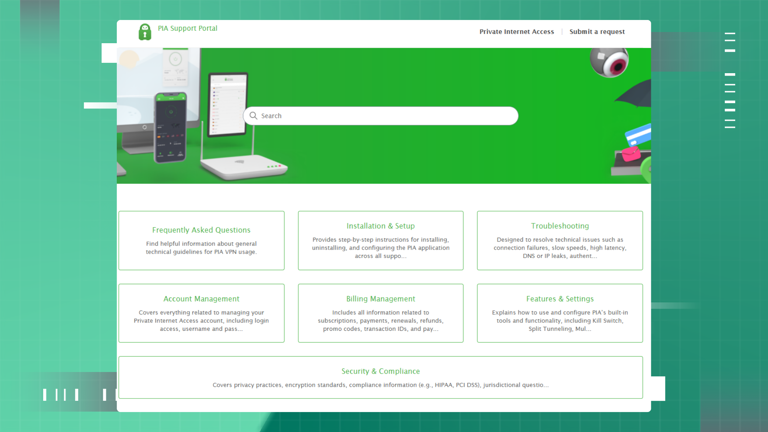Select Features & Settings category card

coord(560,313)
